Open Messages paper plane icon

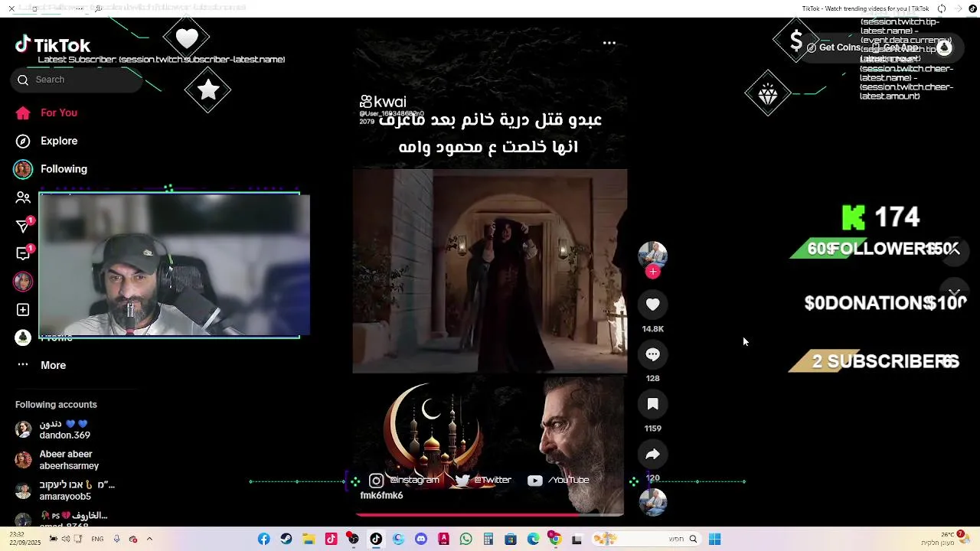coord(23,226)
